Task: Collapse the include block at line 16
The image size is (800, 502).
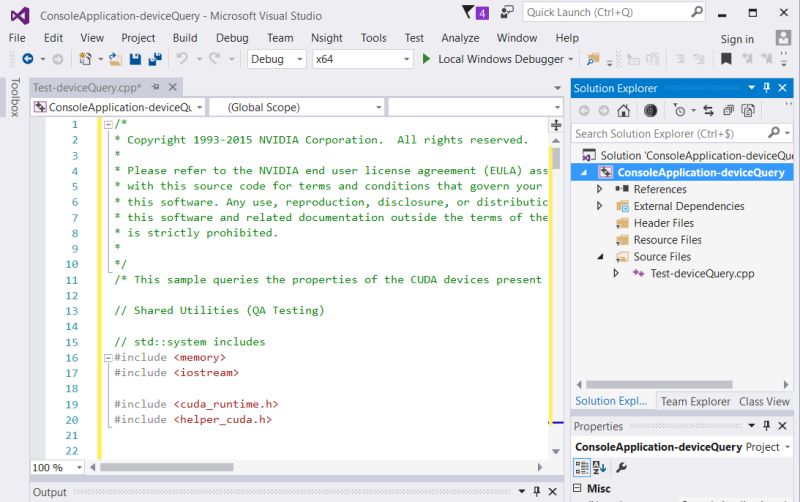Action: pos(108,358)
